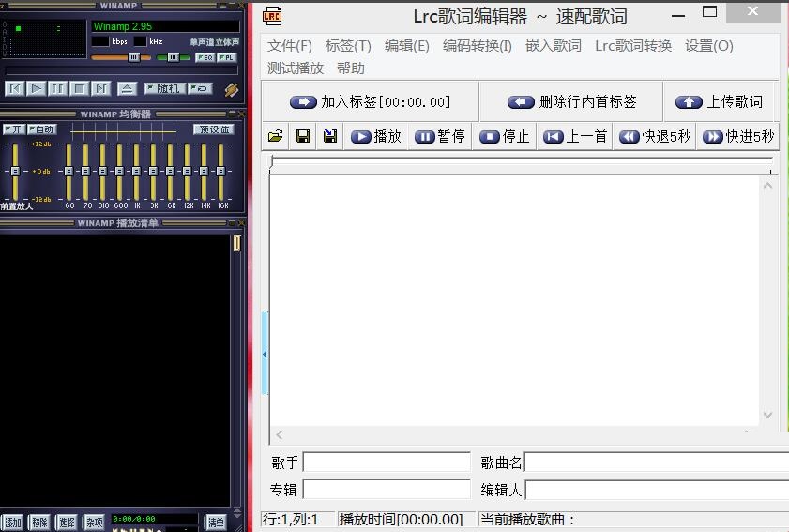Toggle Winamp repeat button
This screenshot has height=532, width=789.
click(200, 89)
